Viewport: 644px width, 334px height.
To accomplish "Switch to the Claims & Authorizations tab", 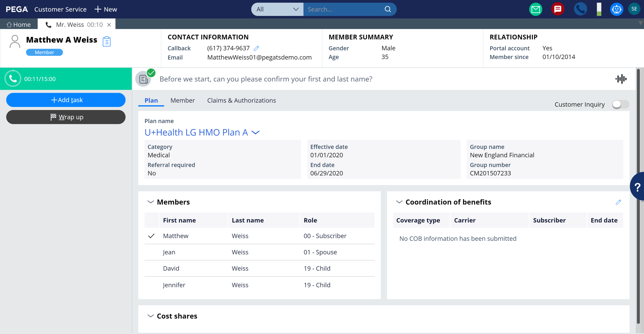I will pos(241,101).
